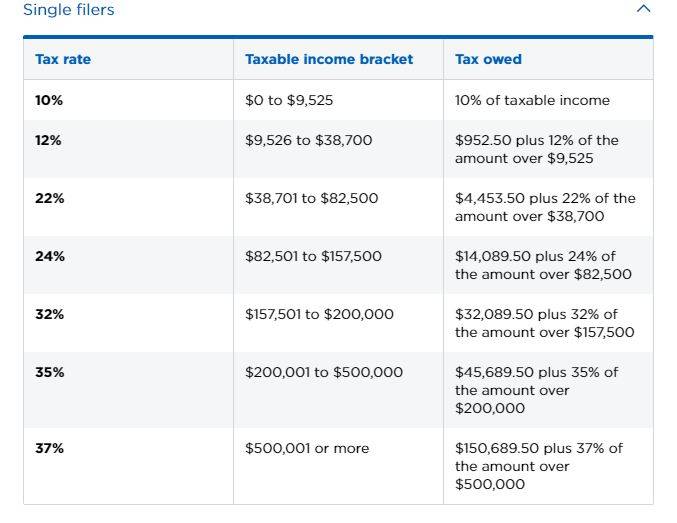Click the 10% tax rate cell
This screenshot has width=677, height=523.
tap(49, 100)
